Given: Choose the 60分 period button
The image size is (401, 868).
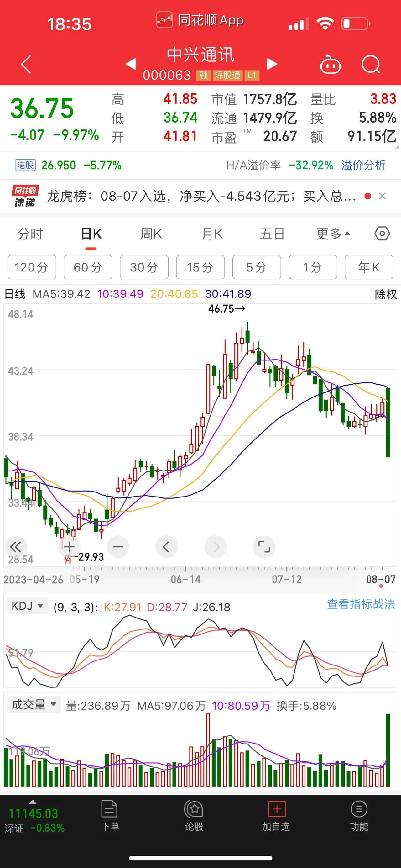Looking at the screenshot, I should point(88,267).
